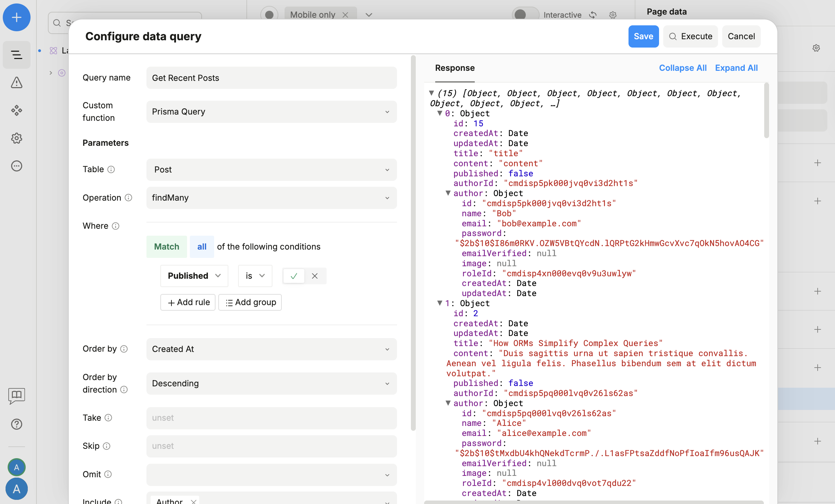Open the Operation findMany dropdown

click(x=271, y=198)
